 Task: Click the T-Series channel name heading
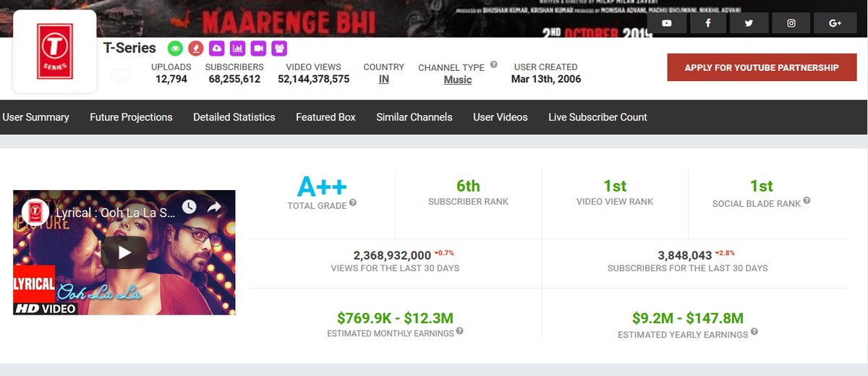pos(129,48)
